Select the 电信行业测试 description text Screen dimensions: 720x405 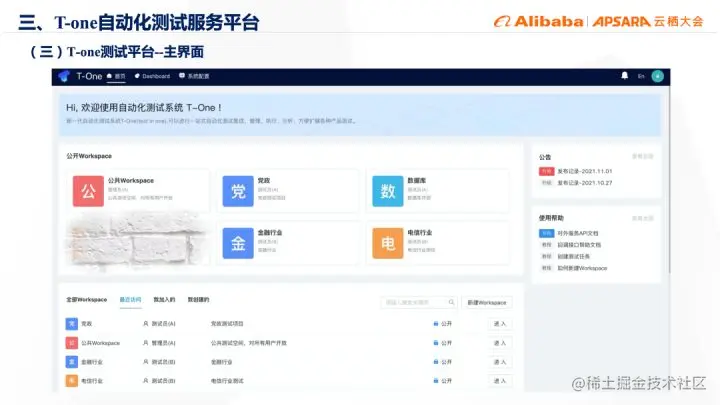[227, 381]
